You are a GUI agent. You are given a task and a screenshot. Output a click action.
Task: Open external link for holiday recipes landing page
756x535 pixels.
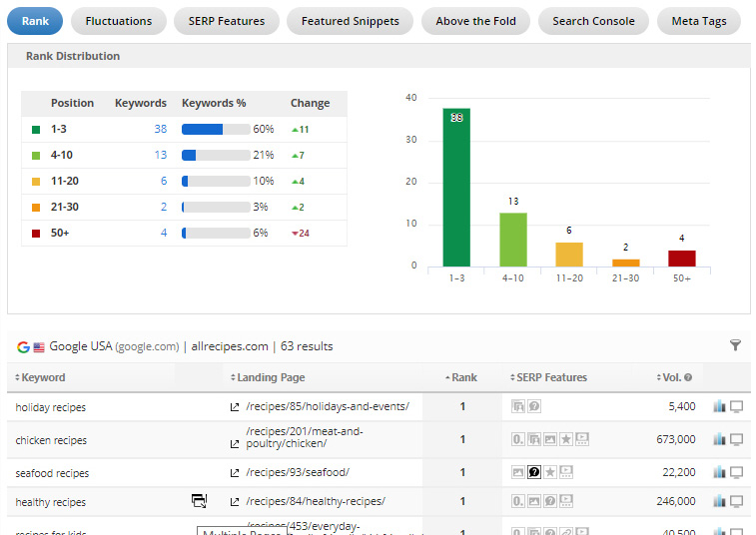tap(235, 407)
